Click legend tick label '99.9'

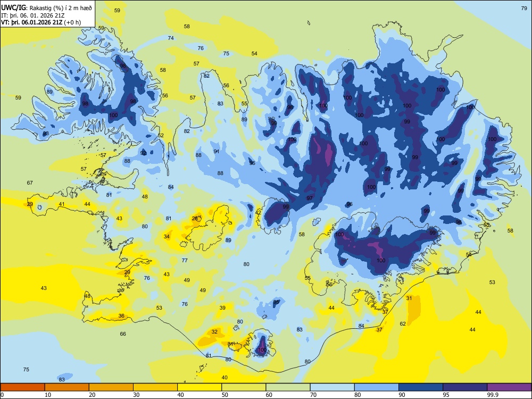(x=492, y=395)
